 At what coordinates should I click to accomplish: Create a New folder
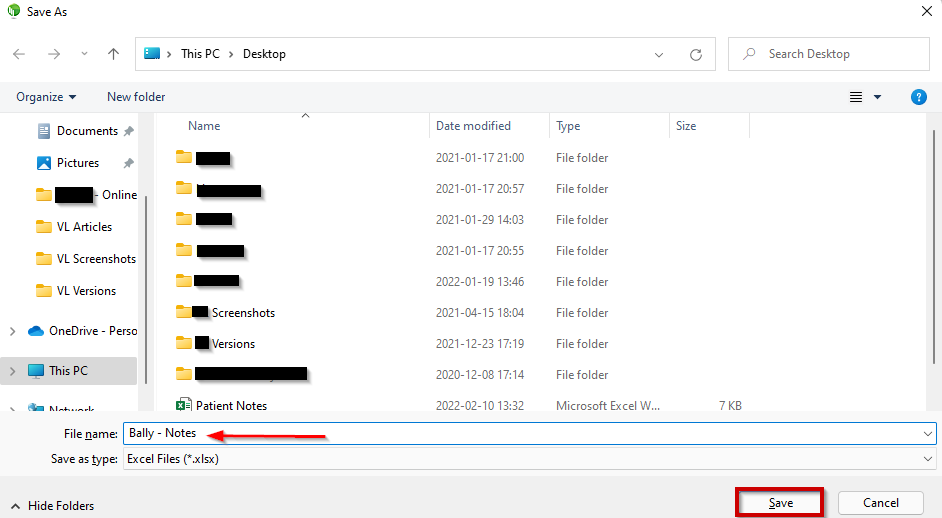pos(136,97)
